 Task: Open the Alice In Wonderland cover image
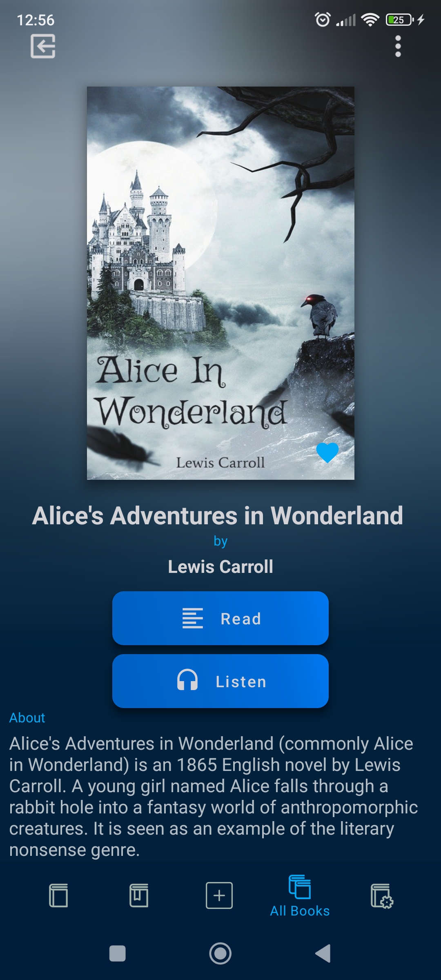[220, 283]
